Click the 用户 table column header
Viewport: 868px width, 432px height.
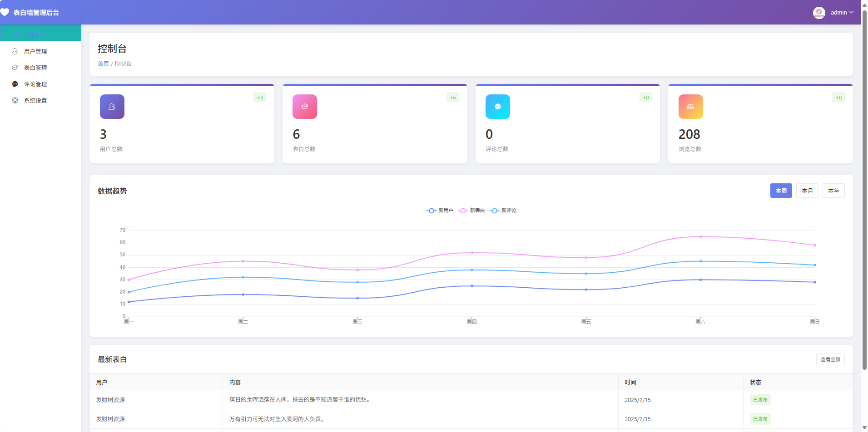[x=156, y=382]
